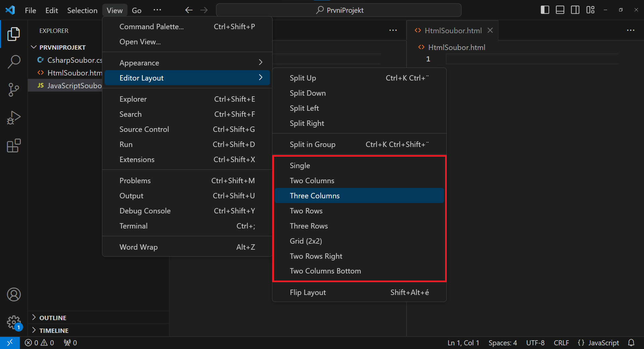This screenshot has width=644, height=349.
Task: Collapse the PRVNIPROJEKT folder
Action: coord(34,47)
